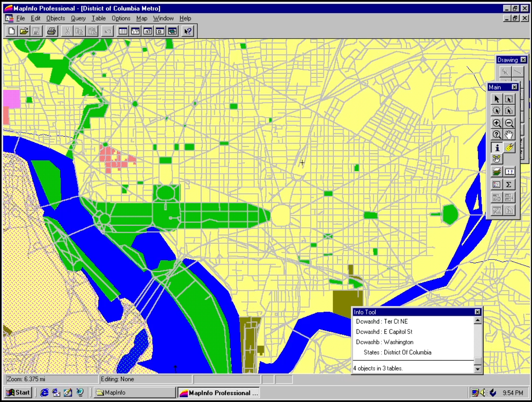Open a New Browser window icon
This screenshot has width=532, height=402.
click(x=123, y=31)
